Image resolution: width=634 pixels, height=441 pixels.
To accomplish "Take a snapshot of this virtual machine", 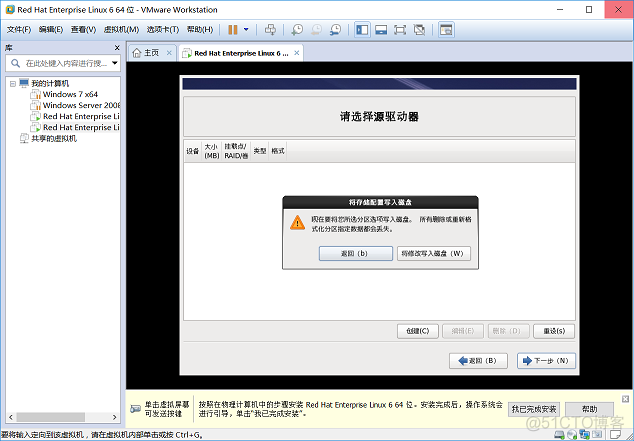I will pyautogui.click(x=297, y=30).
